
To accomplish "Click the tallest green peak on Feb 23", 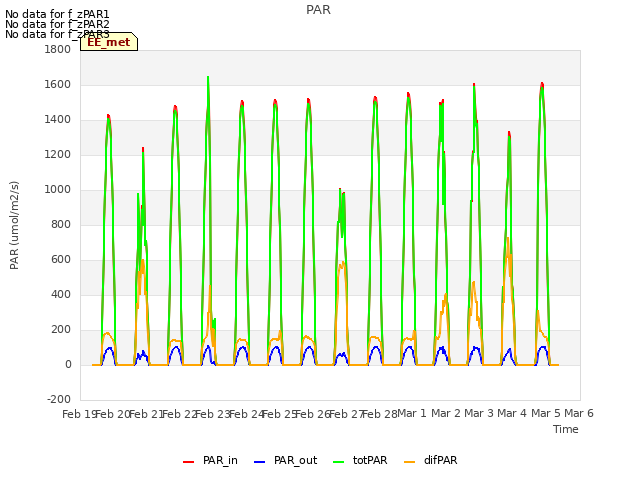I will click(x=208, y=78).
